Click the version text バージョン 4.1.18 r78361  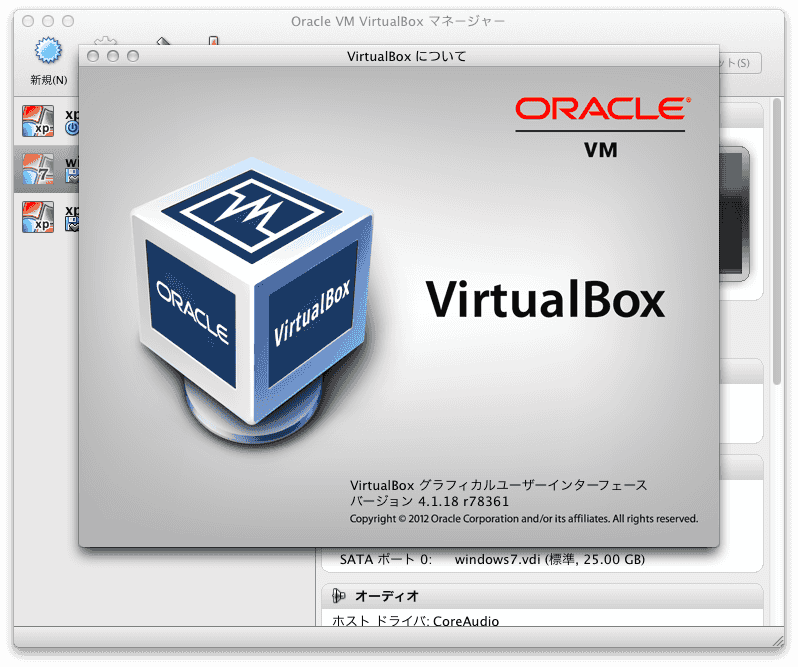pos(429,502)
